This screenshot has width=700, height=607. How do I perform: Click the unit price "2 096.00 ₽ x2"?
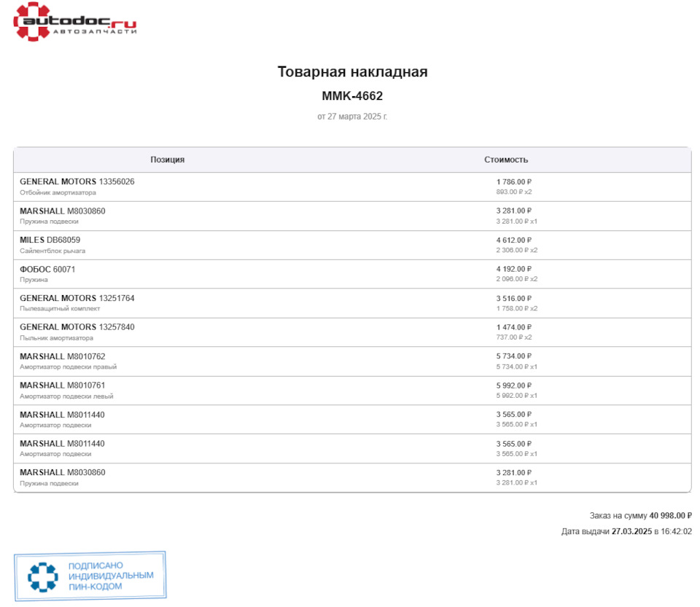[x=516, y=279]
